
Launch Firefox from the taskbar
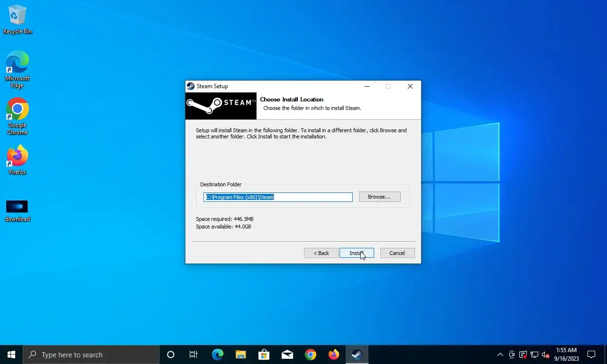click(333, 355)
